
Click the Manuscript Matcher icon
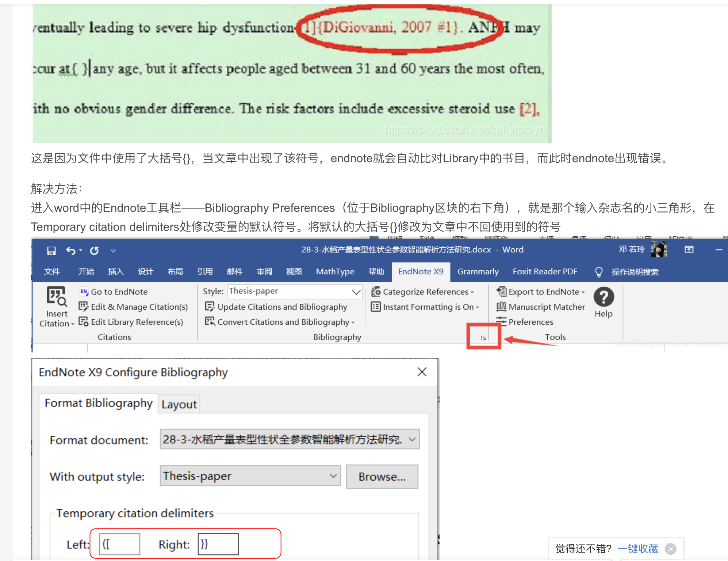click(x=501, y=306)
